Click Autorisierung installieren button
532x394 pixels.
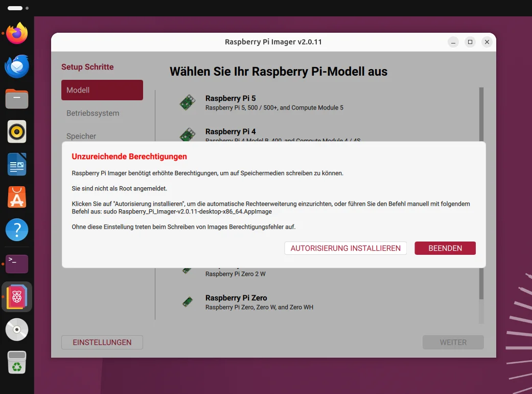point(345,248)
